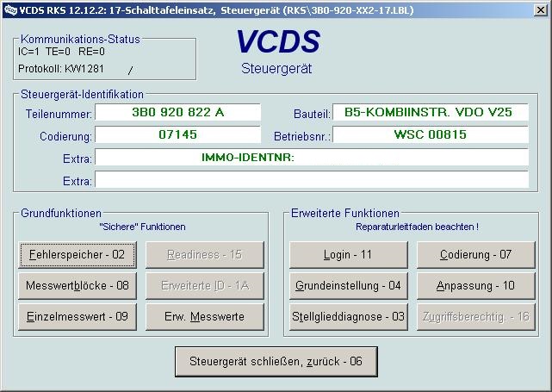Open Messwertblöcke - 08

[x=78, y=286]
